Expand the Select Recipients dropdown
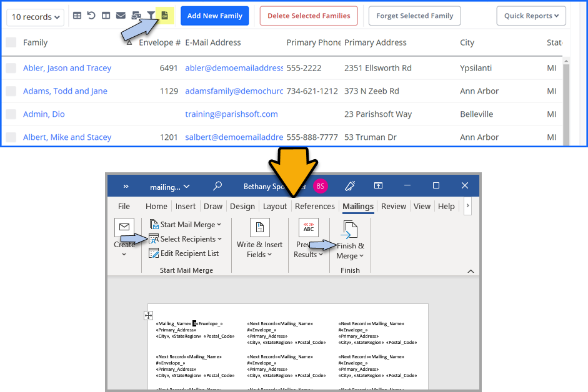This screenshot has height=392, width=588. [x=220, y=239]
